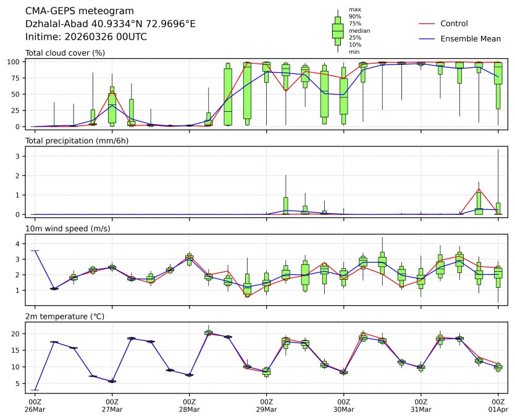Click the 00Z 28Mar time axis label
This screenshot has height=420, width=515.
click(x=189, y=405)
